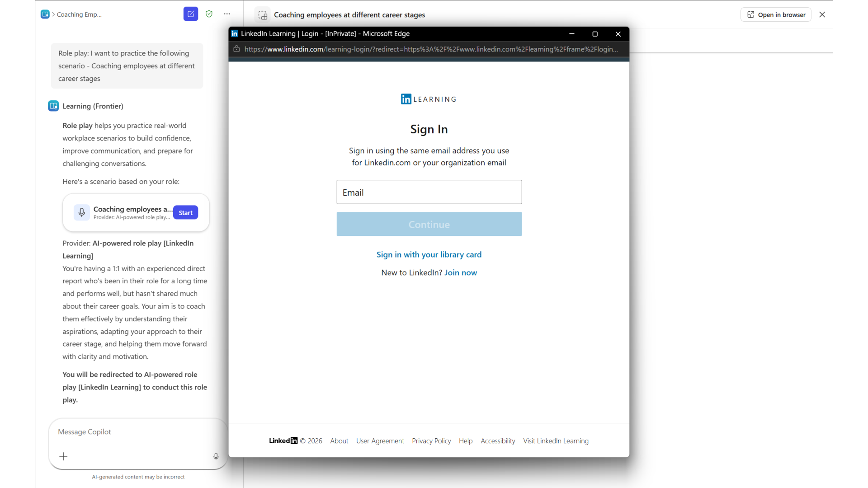Click Sign in with your library card

429,254
